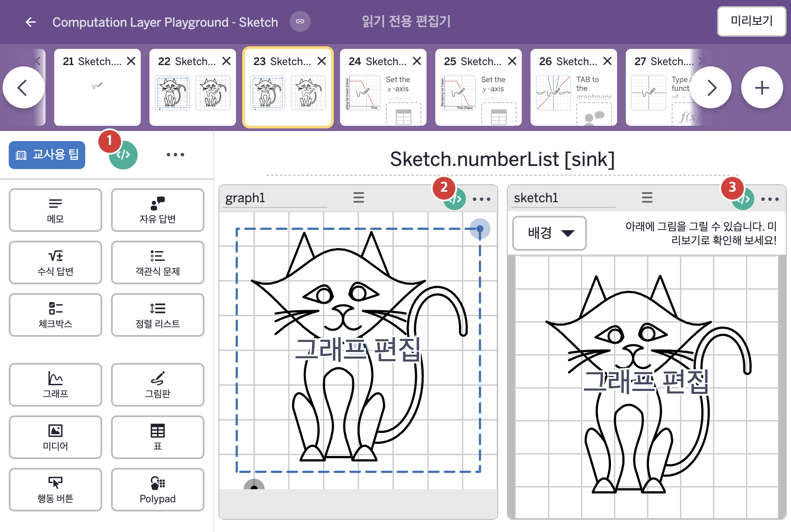The height and width of the screenshot is (532, 791).
Task: Edit the graph1 component name
Action: [275, 198]
